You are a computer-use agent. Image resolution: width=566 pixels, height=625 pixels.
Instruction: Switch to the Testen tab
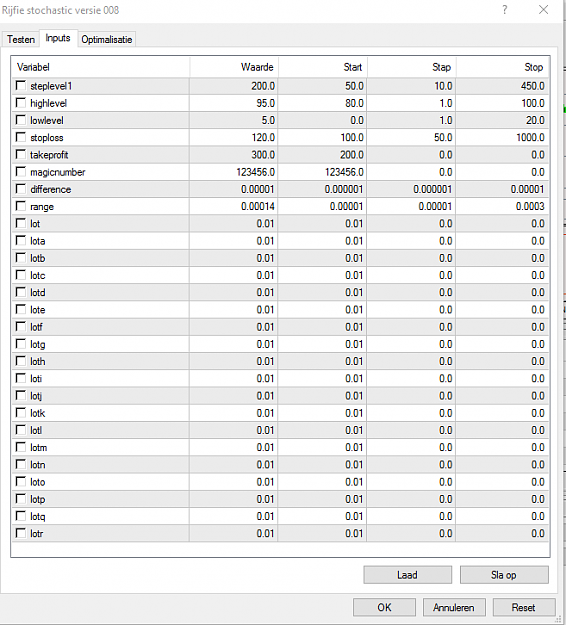21,39
